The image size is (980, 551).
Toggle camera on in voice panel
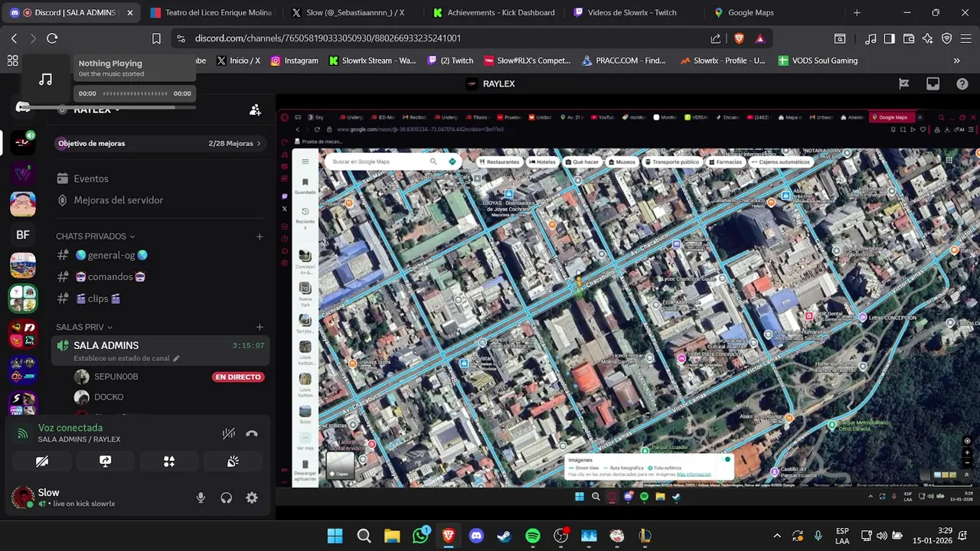coord(42,461)
